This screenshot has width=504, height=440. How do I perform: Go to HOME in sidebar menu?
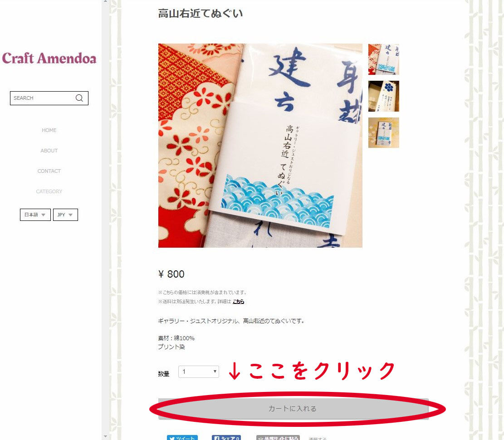(49, 130)
